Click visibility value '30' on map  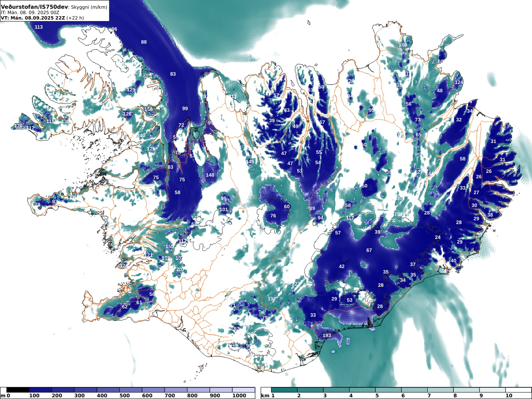pyautogui.click(x=474, y=205)
